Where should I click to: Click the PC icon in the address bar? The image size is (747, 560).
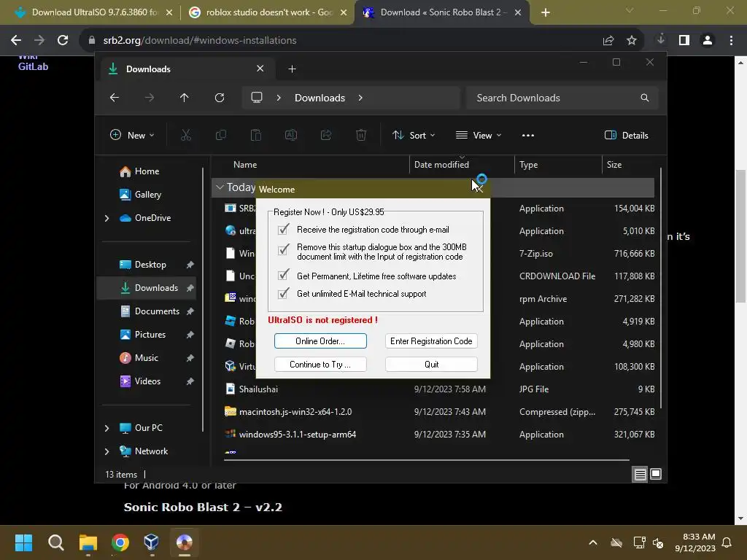coord(257,98)
